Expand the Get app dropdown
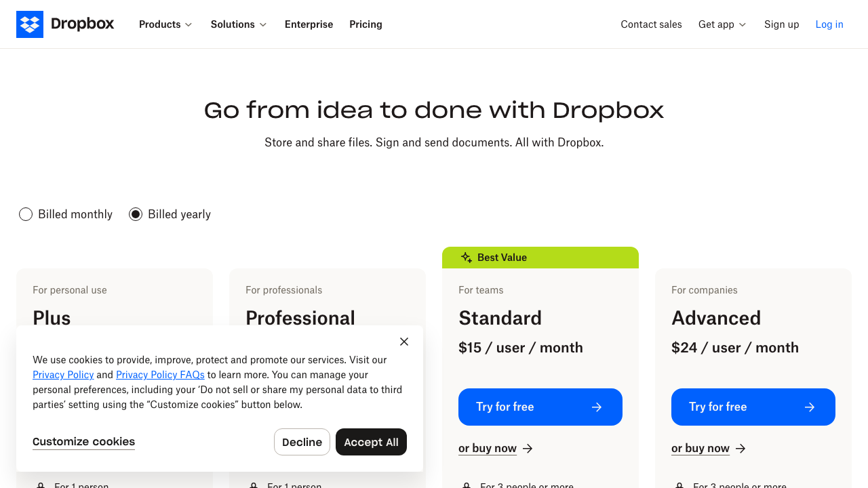Image resolution: width=868 pixels, height=488 pixels. point(722,24)
